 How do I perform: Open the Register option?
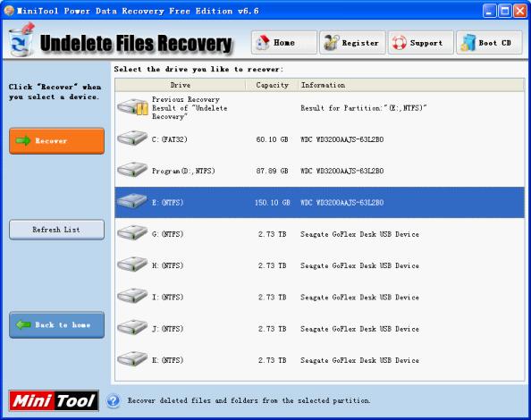coord(352,43)
